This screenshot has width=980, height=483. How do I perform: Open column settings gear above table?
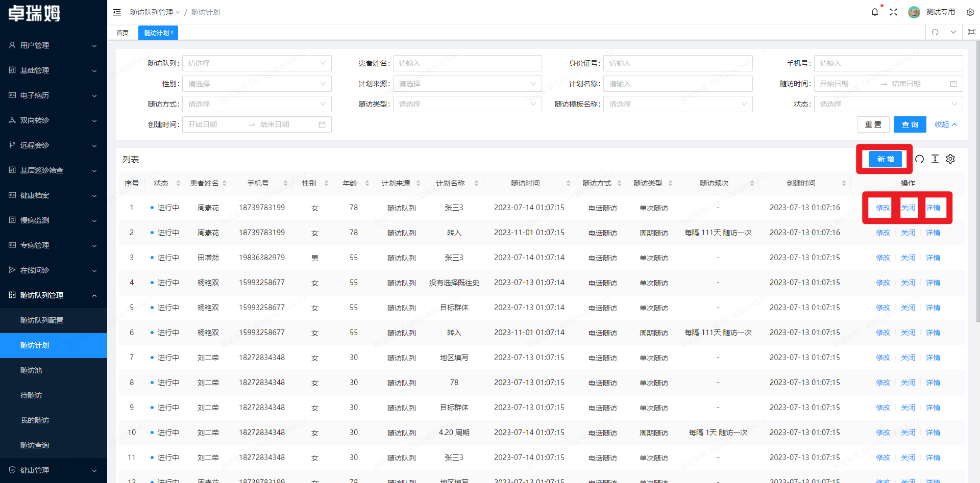tap(950, 159)
